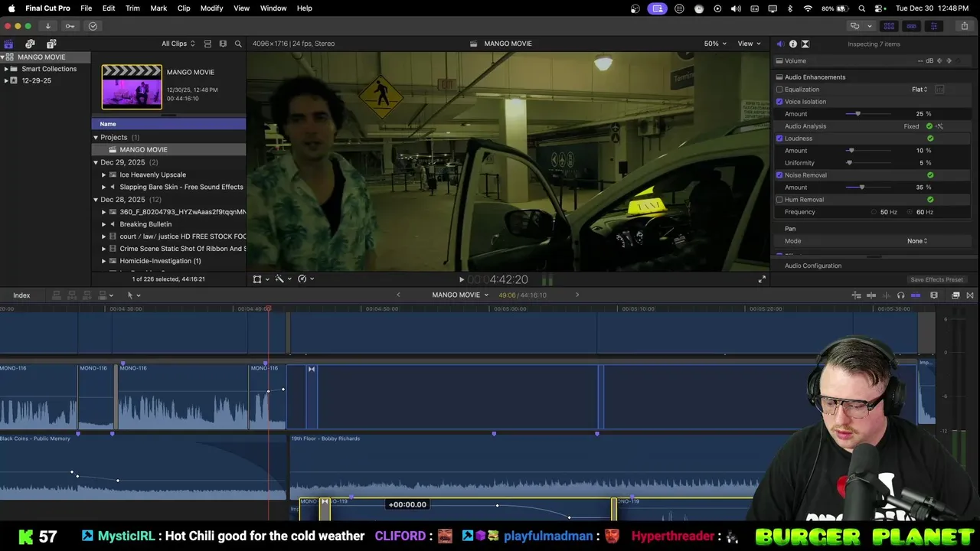The width and height of the screenshot is (980, 551).
Task: Open the Equalization graphic EQ editor
Action: coord(939,90)
